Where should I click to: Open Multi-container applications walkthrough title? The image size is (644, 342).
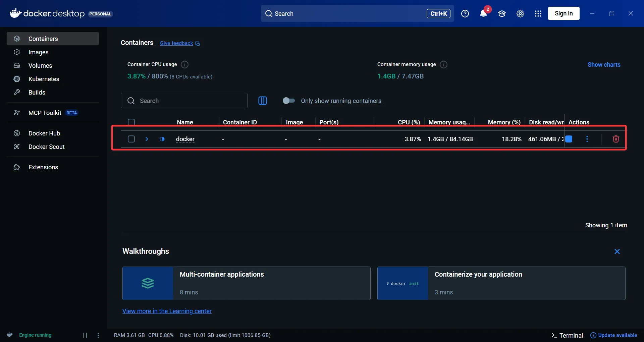222,274
